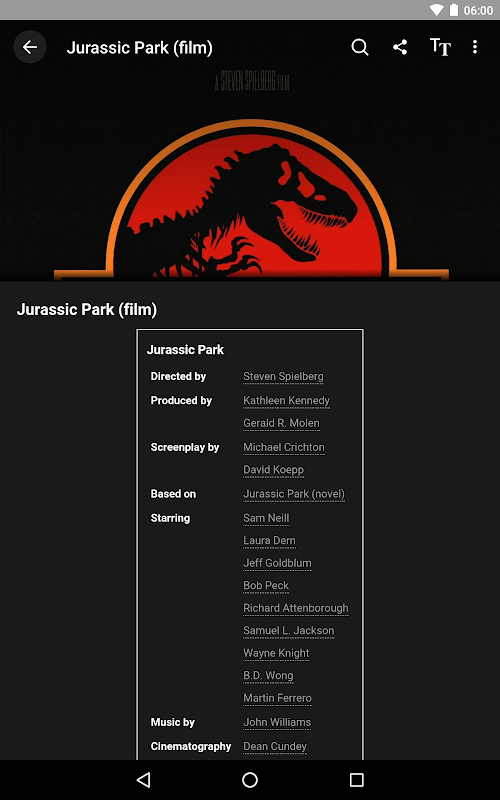The height and width of the screenshot is (800, 500).
Task: Open the Steven Spielberg link
Action: (x=283, y=377)
